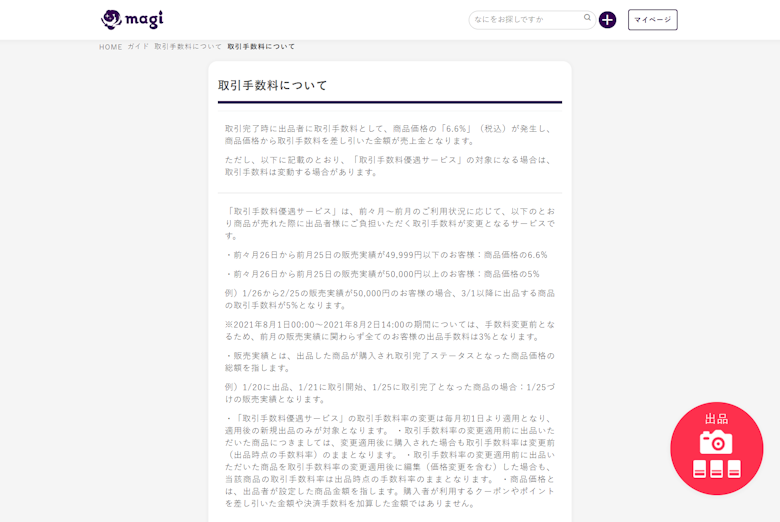Viewport: 780px width, 522px height.
Task: Click the 取引手数料について page heading
Action: pyautogui.click(x=273, y=85)
